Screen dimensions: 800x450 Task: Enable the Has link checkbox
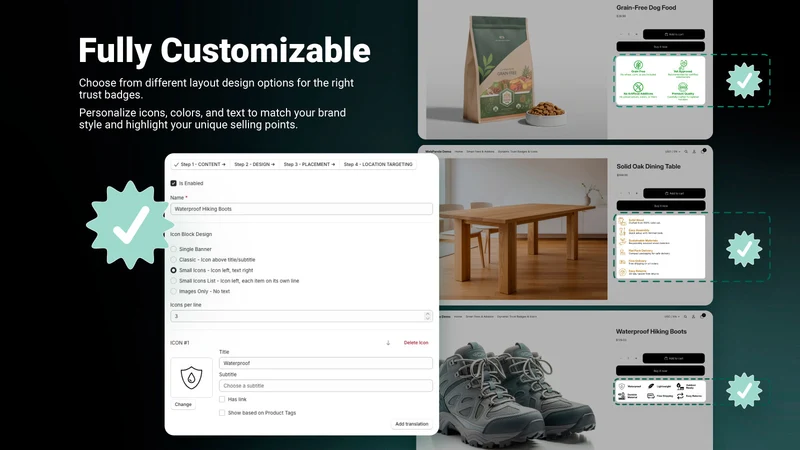pyautogui.click(x=222, y=399)
